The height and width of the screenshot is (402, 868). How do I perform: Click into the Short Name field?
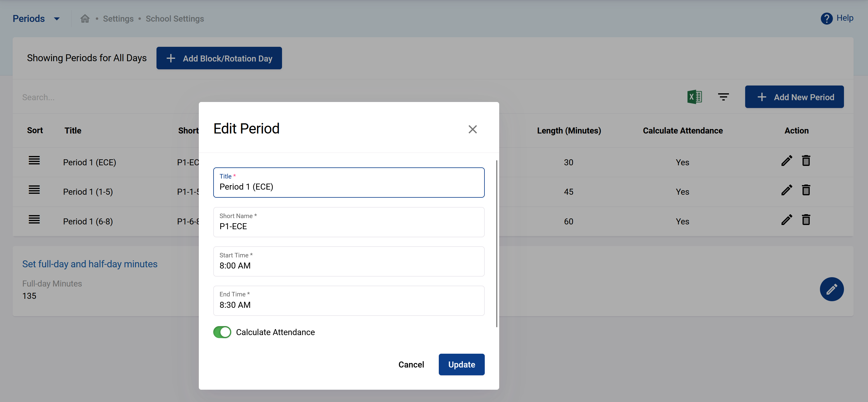[348, 222]
